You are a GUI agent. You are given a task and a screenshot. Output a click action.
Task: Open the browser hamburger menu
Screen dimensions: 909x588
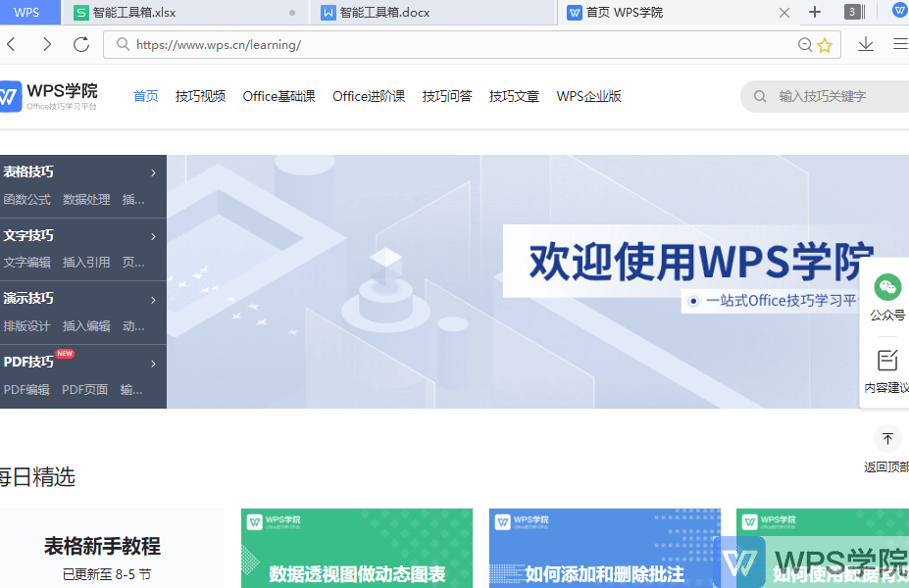coord(900,44)
